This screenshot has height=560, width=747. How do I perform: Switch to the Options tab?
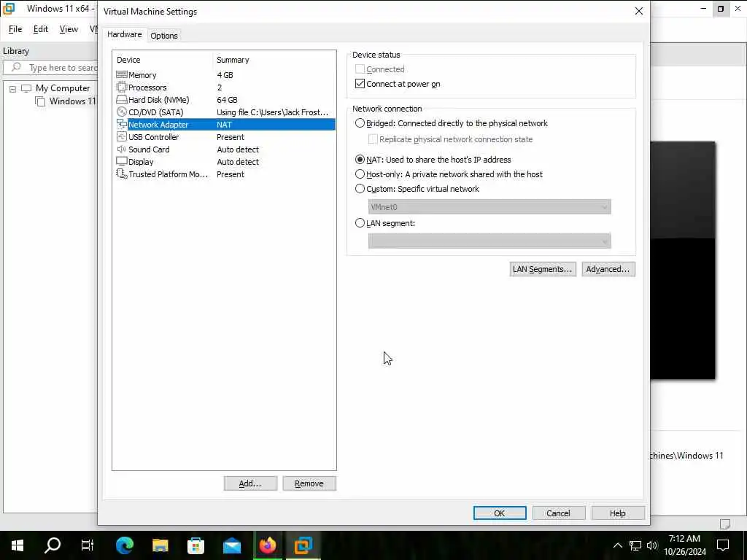click(x=164, y=36)
